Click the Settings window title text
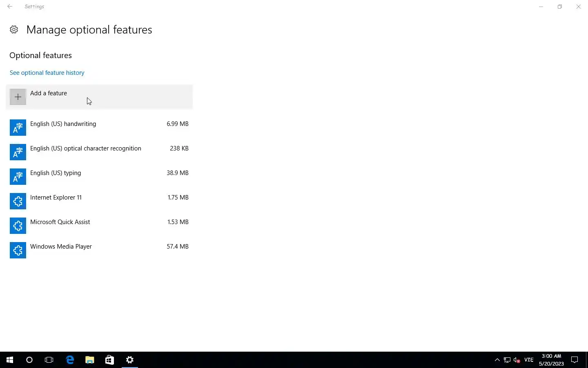Image resolution: width=588 pixels, height=368 pixels. point(34,7)
